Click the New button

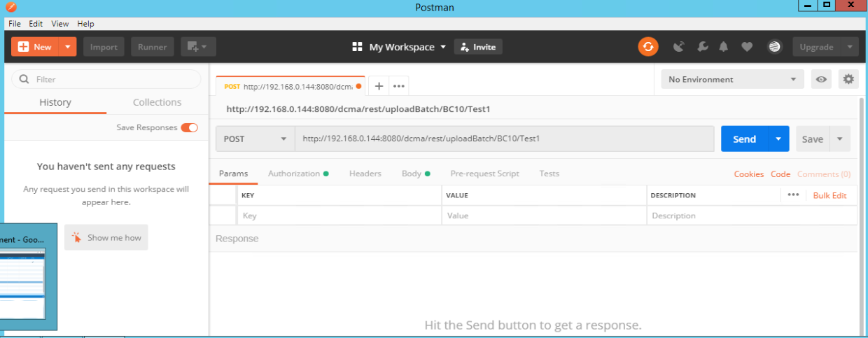coord(35,47)
